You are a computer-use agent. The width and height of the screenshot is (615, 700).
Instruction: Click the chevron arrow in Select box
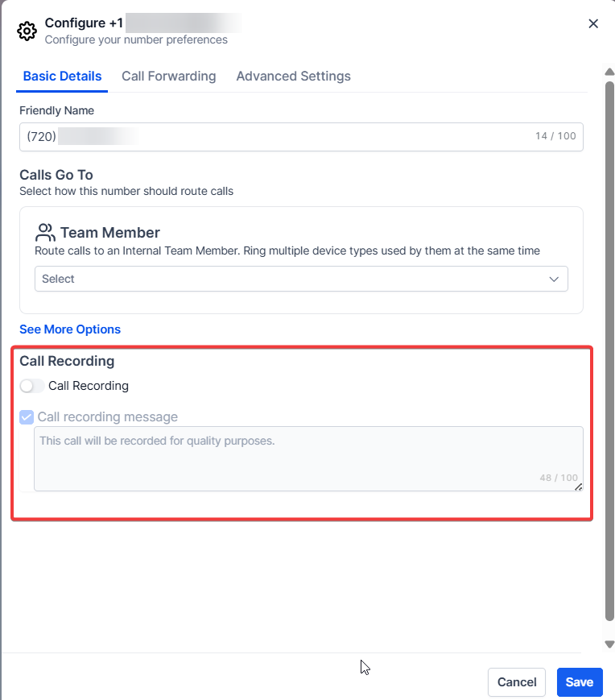click(x=554, y=279)
